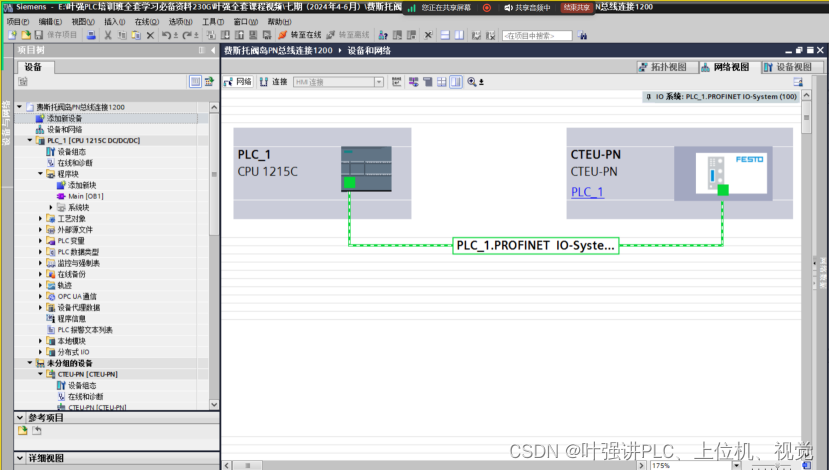Collapse the 详细视图 details view section

[20, 458]
